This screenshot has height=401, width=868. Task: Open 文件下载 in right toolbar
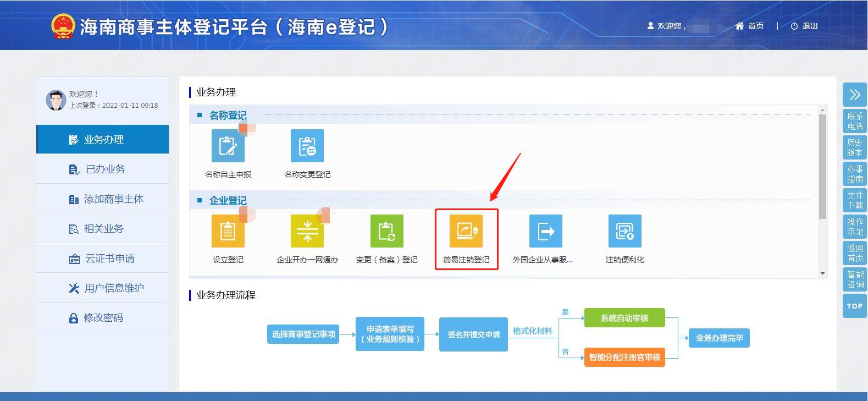coord(854,200)
